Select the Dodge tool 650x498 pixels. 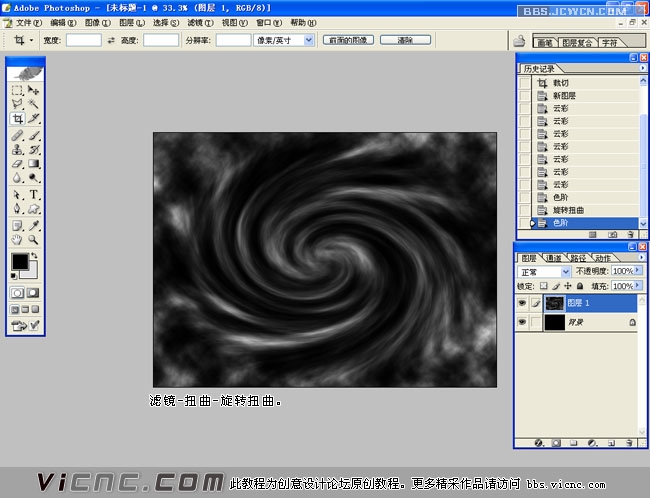click(x=34, y=178)
